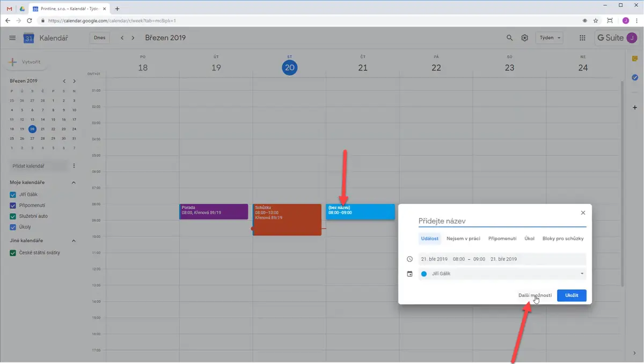The height and width of the screenshot is (364, 644).
Task: Open the settings gear menu
Action: [525, 38]
